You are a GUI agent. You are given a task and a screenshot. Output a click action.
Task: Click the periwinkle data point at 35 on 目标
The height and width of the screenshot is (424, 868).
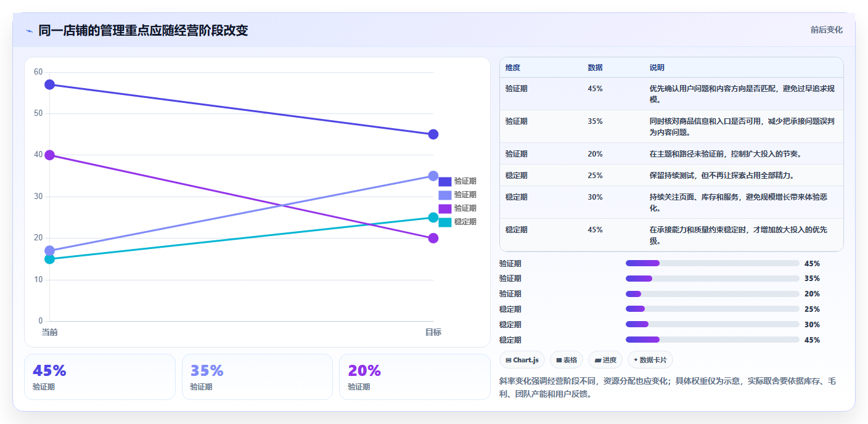pos(433,176)
